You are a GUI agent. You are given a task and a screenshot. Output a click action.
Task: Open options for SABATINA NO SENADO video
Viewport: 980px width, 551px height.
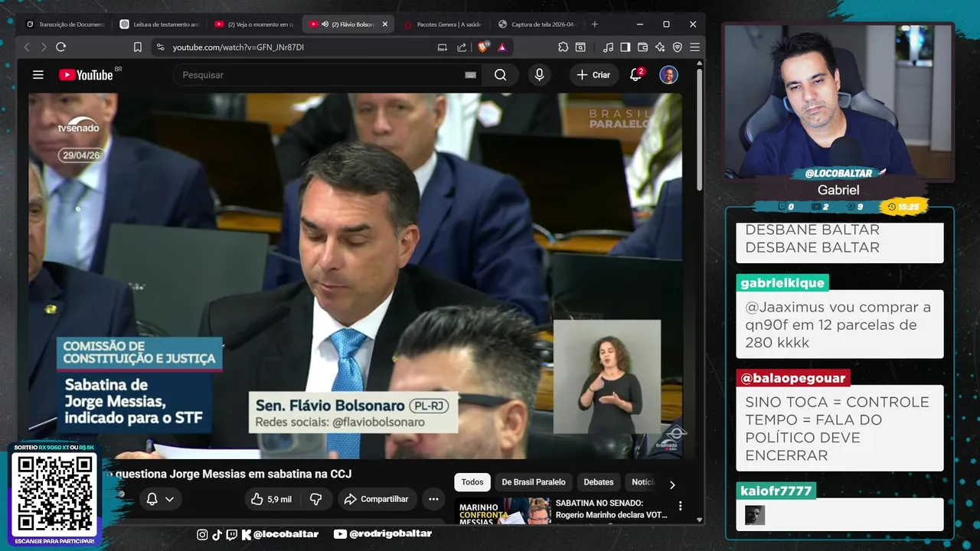pos(680,506)
